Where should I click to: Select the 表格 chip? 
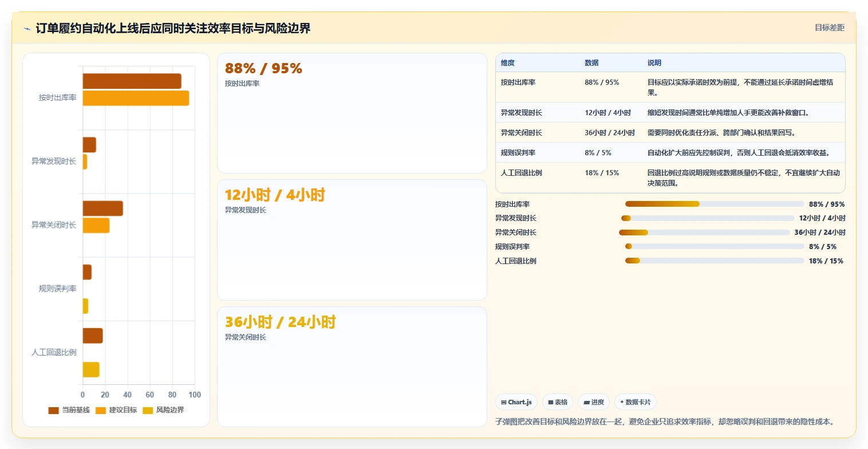click(x=558, y=402)
